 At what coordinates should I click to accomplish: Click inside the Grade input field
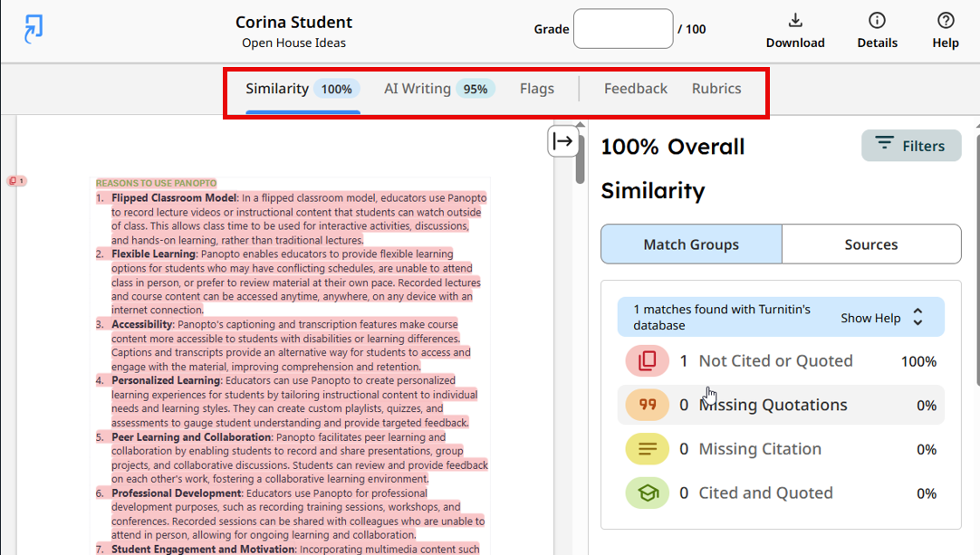click(623, 28)
